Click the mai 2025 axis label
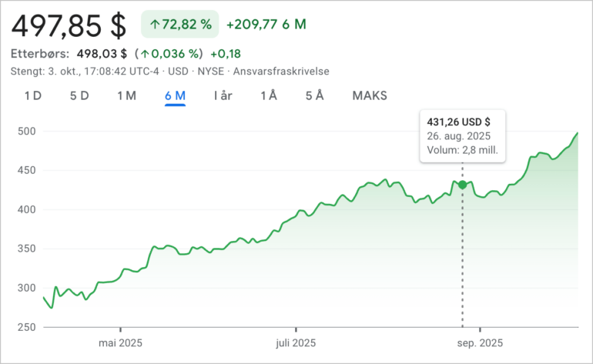 point(120,342)
